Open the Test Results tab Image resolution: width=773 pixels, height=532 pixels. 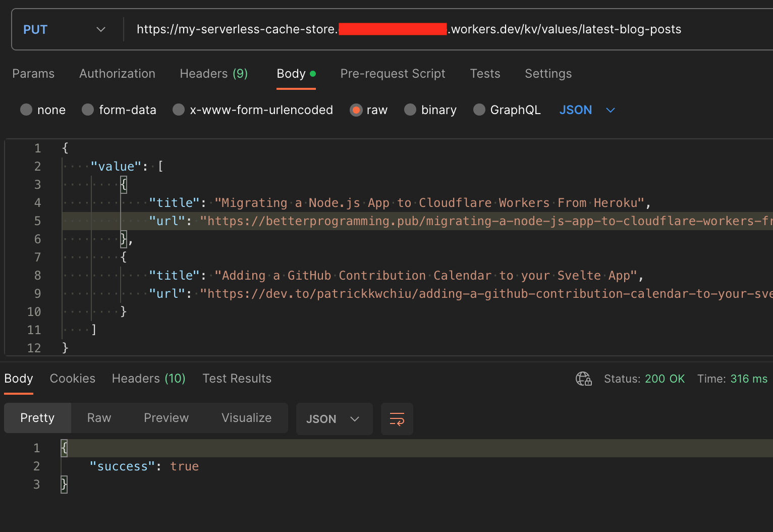point(237,379)
